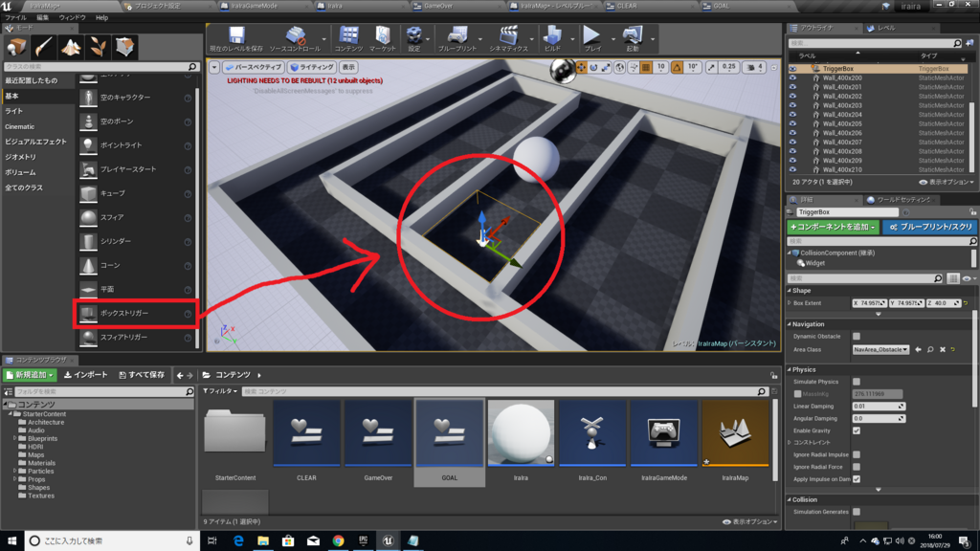
Task: Toggle rotation snapping angle icon
Action: coord(677,67)
